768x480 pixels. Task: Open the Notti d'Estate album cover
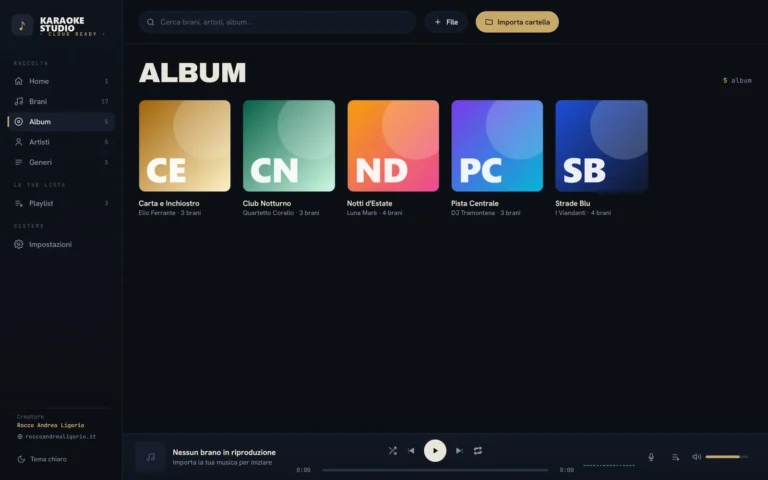(x=393, y=146)
